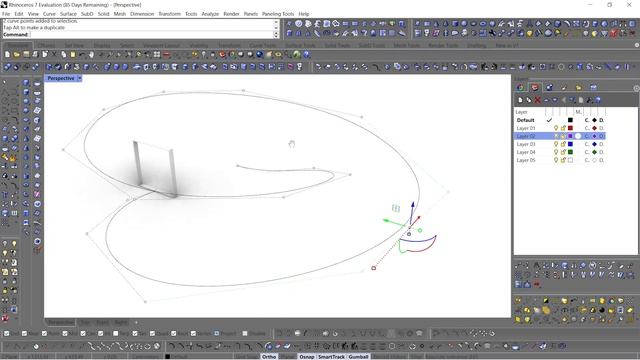Hide Layer 05 using its bulb icon

tap(556, 160)
